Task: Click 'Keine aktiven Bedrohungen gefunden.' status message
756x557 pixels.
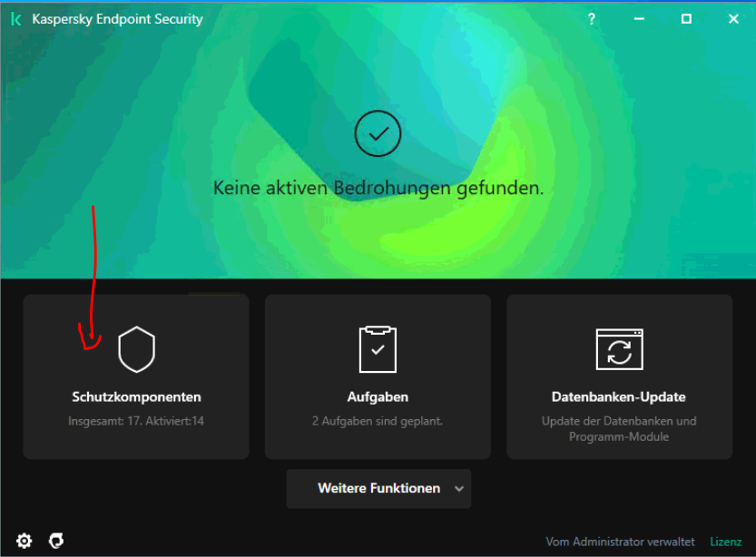Action: point(378,188)
